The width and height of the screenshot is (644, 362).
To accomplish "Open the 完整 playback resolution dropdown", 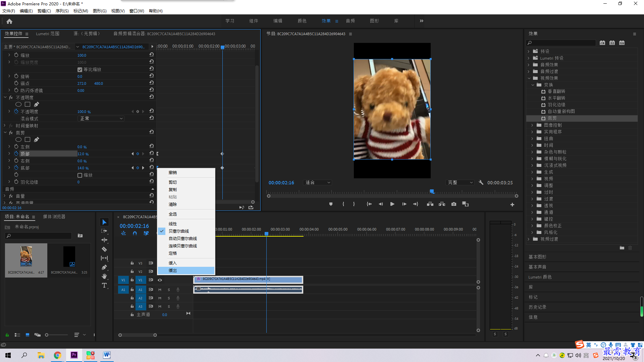I will tap(460, 183).
